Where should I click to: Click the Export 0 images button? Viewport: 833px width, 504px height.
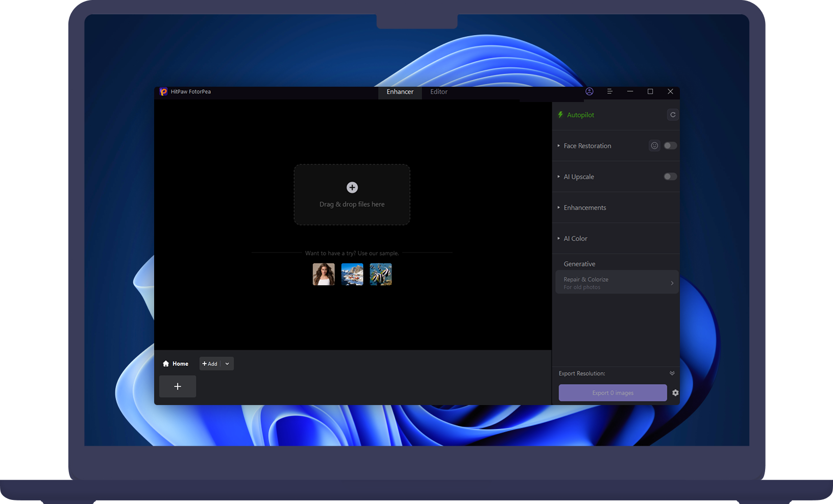(612, 393)
